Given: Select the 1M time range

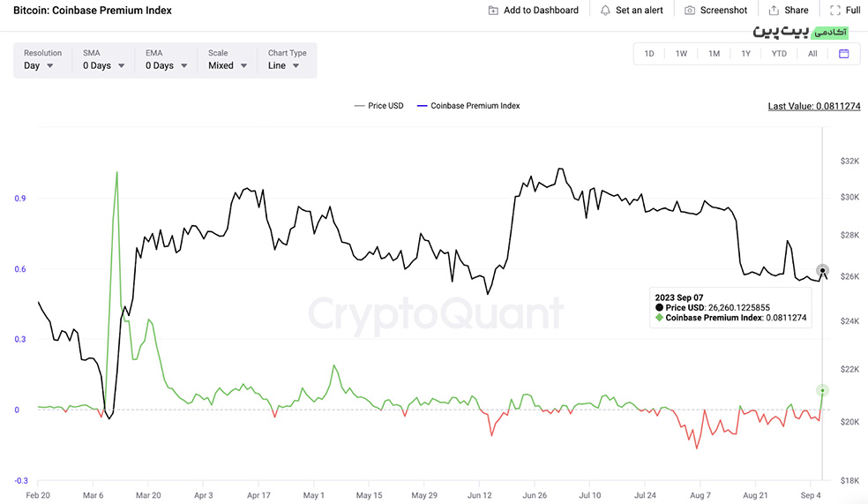Looking at the screenshot, I should tap(715, 54).
